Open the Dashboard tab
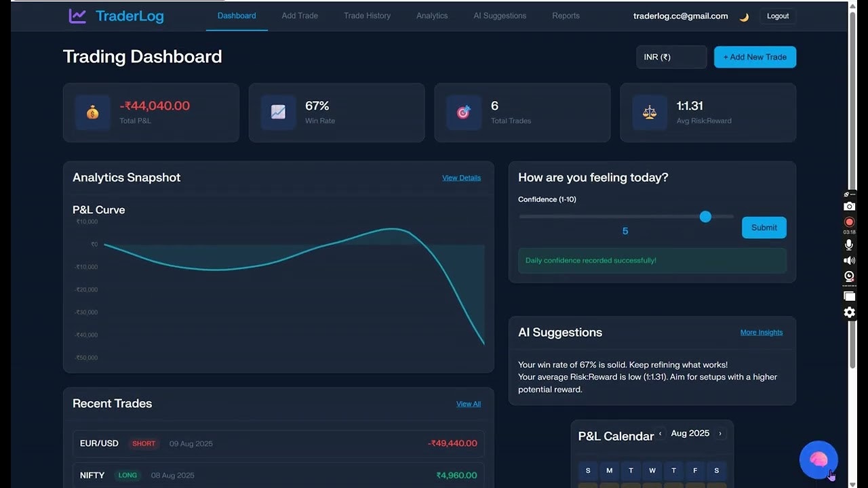The height and width of the screenshot is (488, 868). tap(237, 16)
